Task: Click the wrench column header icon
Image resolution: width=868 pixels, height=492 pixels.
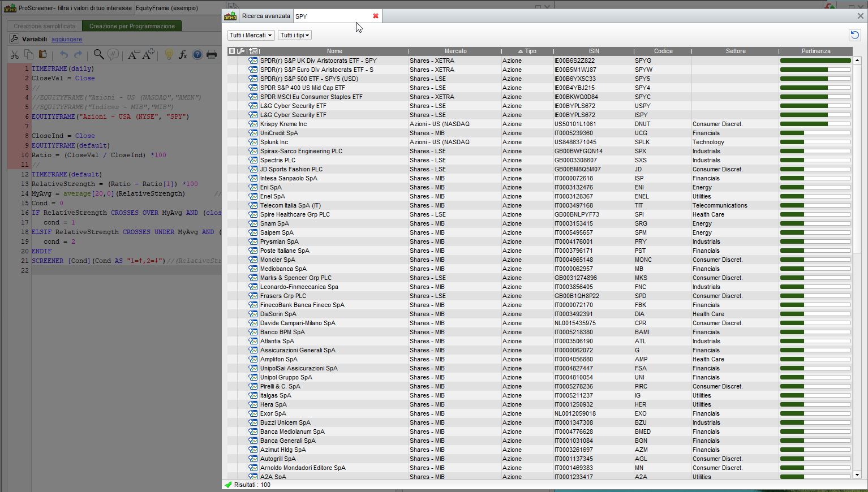Action: point(242,51)
